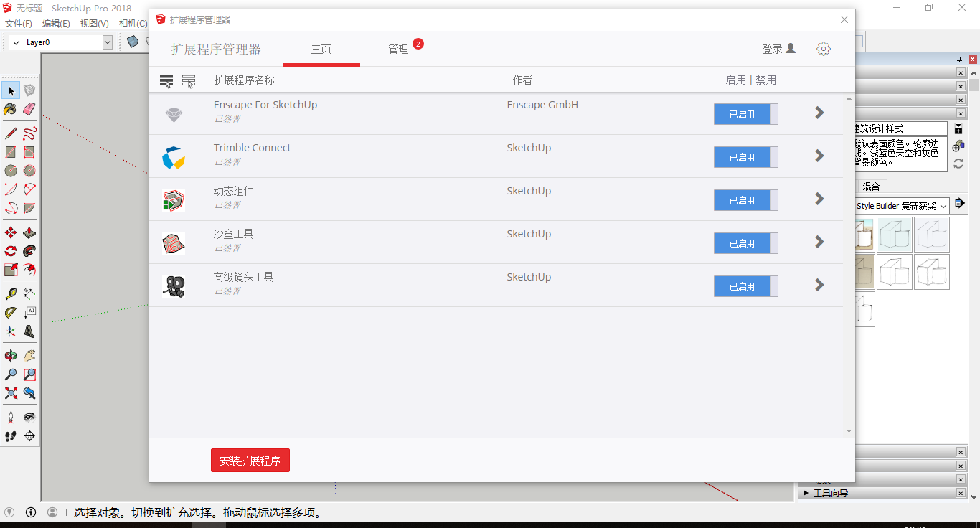
Task: Click create new style icon
Action: (958, 146)
